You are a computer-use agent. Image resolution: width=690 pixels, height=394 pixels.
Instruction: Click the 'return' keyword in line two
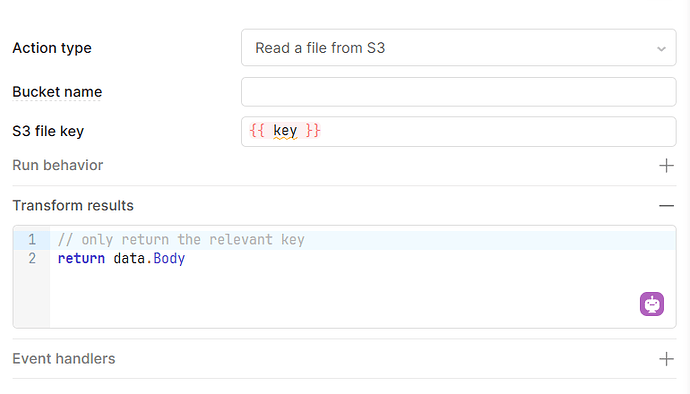coord(81,258)
